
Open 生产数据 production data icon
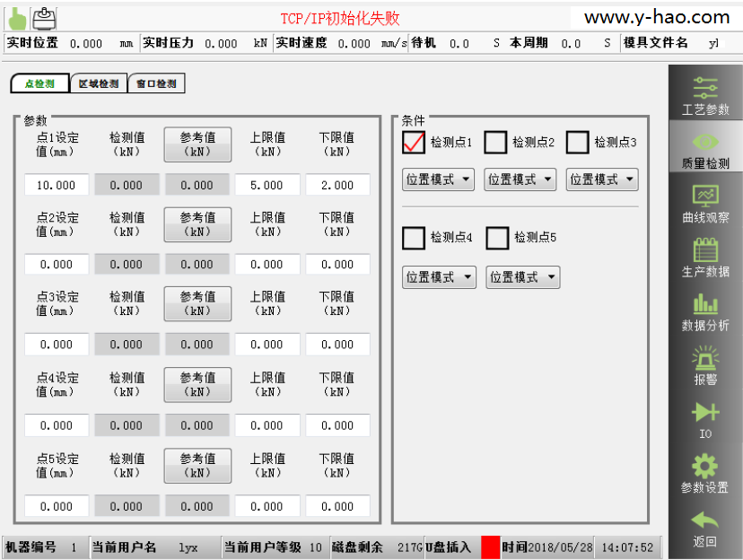tap(705, 251)
